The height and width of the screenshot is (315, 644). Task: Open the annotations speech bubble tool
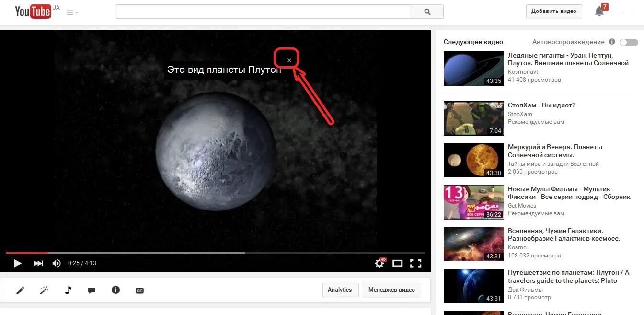pos(92,291)
